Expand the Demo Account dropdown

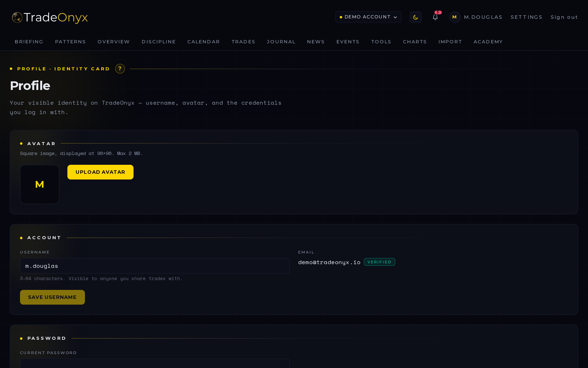(x=368, y=17)
